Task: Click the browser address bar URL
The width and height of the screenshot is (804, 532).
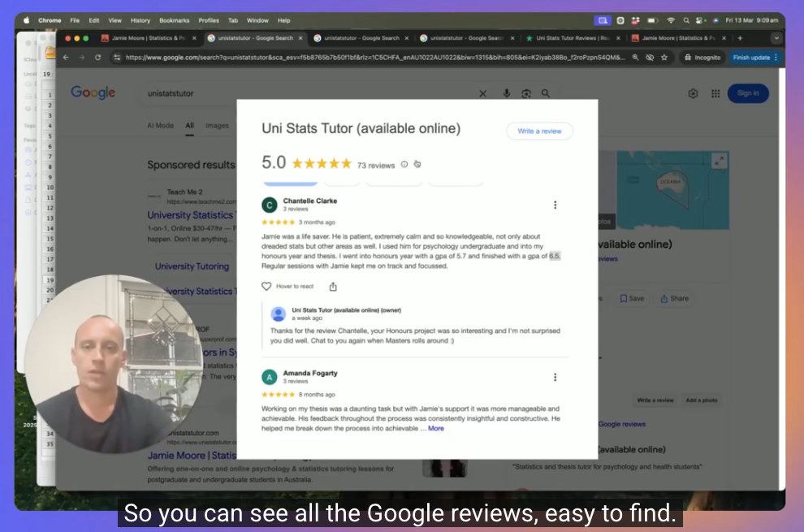Action: coord(375,58)
